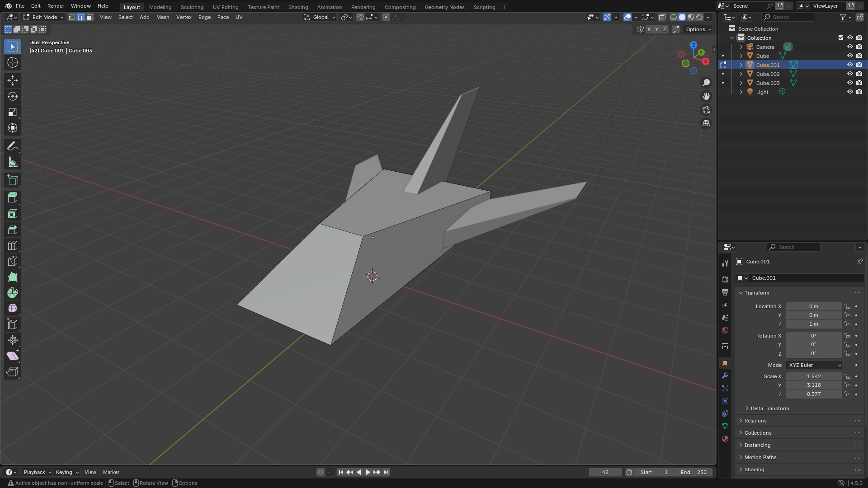This screenshot has width=868, height=488.
Task: Hide Cube.002 in viewport
Action: tap(850, 74)
